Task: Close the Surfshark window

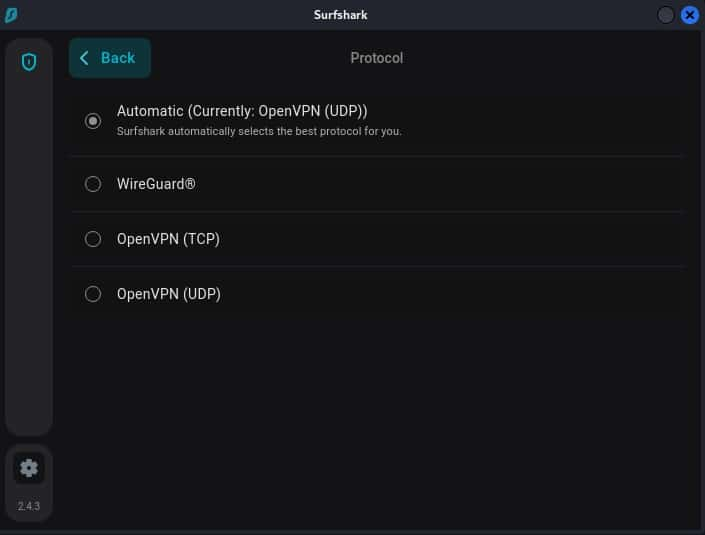Action: 690,15
